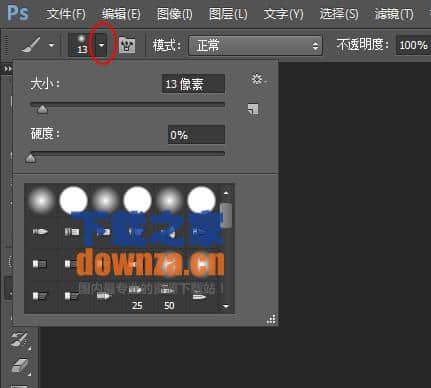Click the 大小 size slider handle

pos(43,109)
